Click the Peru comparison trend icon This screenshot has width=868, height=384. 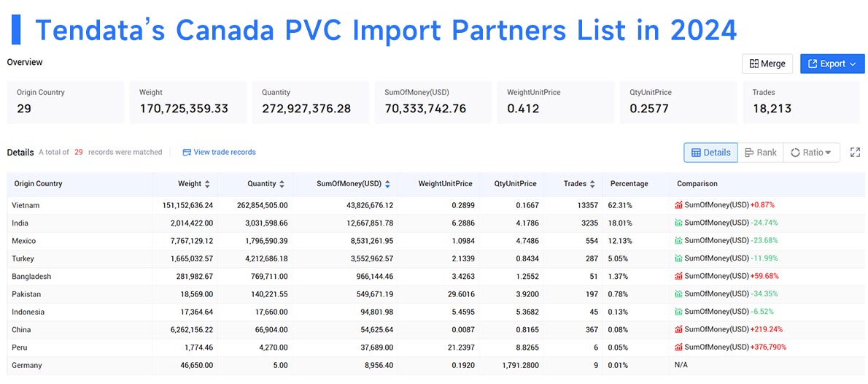tap(678, 347)
